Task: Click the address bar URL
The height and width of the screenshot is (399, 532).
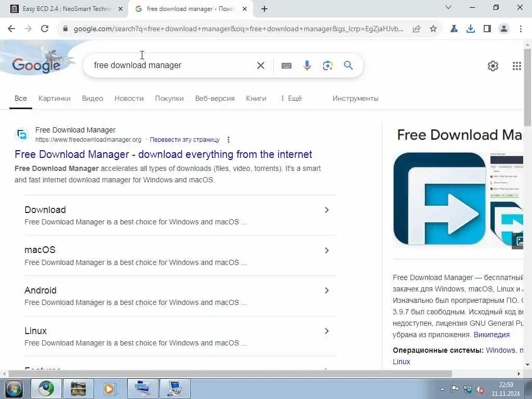Action: [x=238, y=29]
